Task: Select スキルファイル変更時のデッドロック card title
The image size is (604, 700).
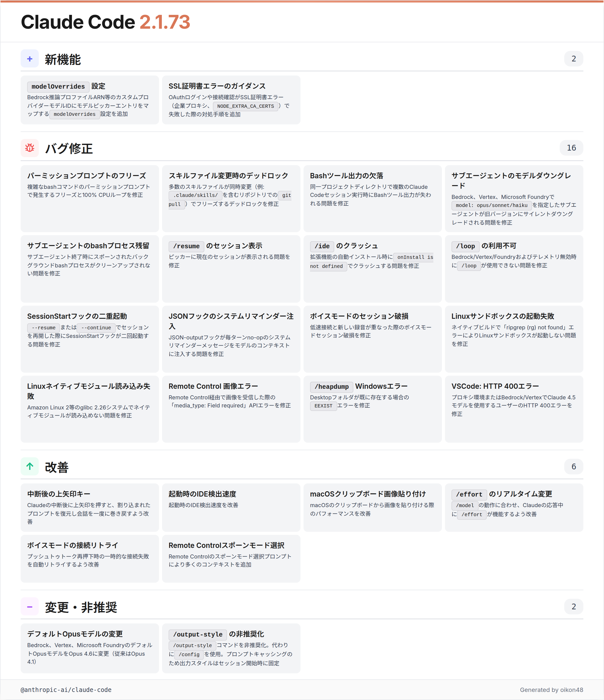Action: 229,176
